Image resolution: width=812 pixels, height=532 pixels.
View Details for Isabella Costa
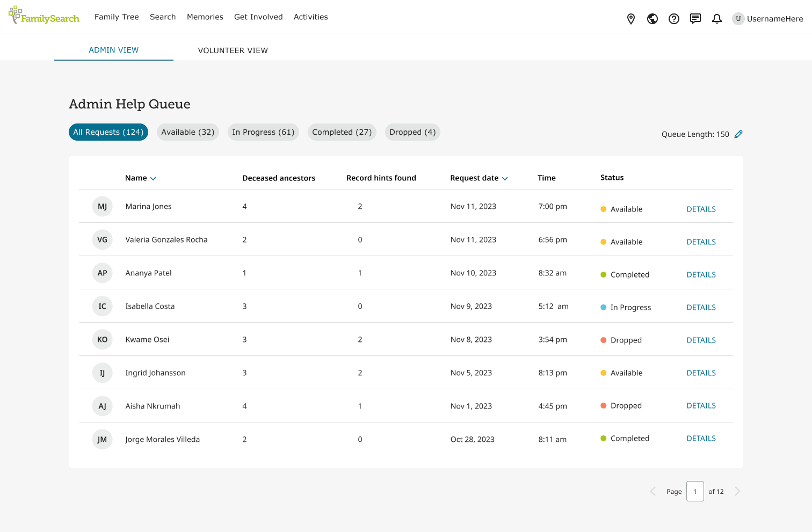(x=701, y=308)
